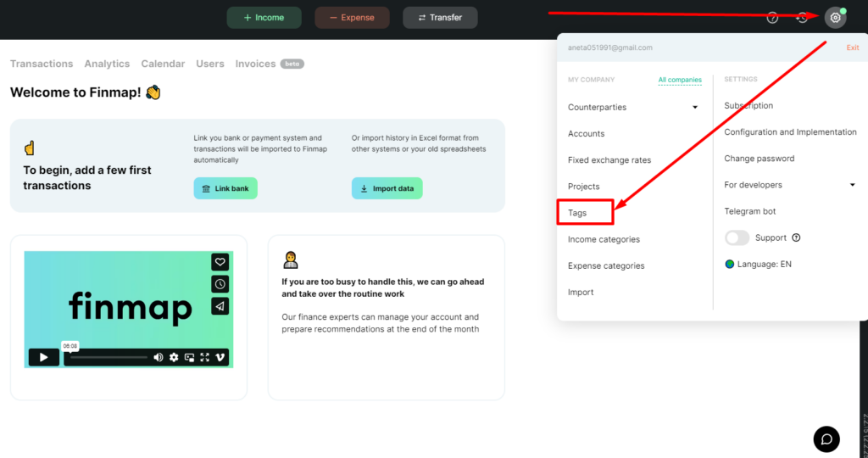Click the Link bank button

pyautogui.click(x=225, y=188)
